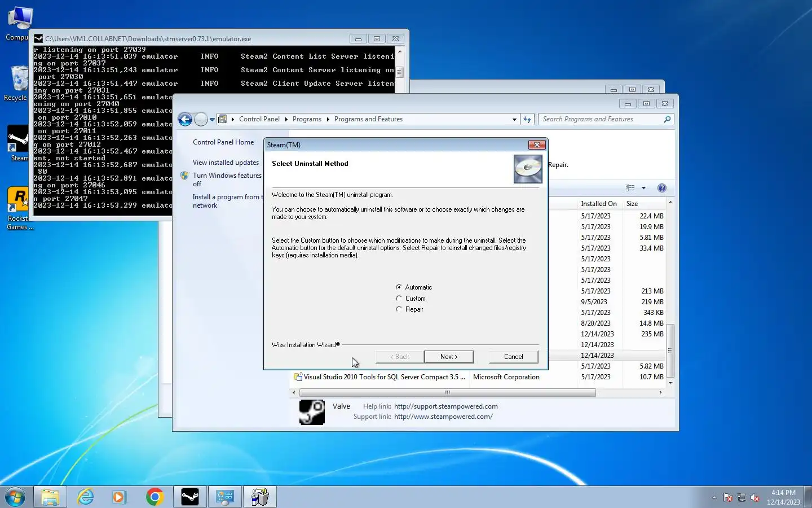
Task: Open the Steam desktop shortcut
Action: click(18, 143)
